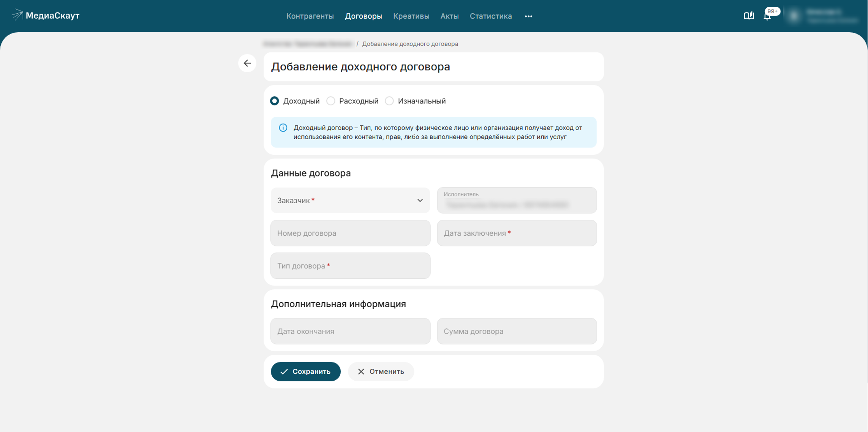
Task: Focus the Номер договора field
Action: (x=350, y=233)
